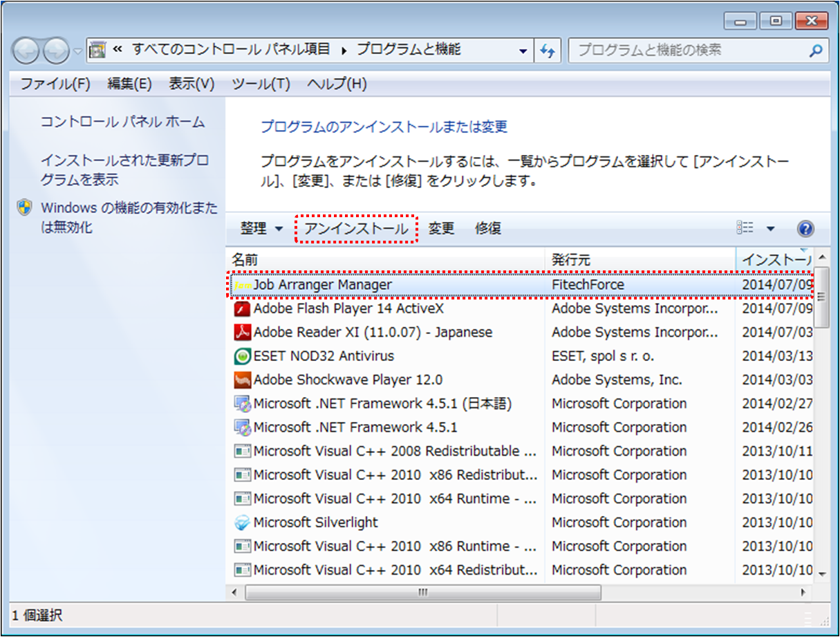
Task: Click the ESET NOD32 Antivirus icon
Action: click(242, 356)
